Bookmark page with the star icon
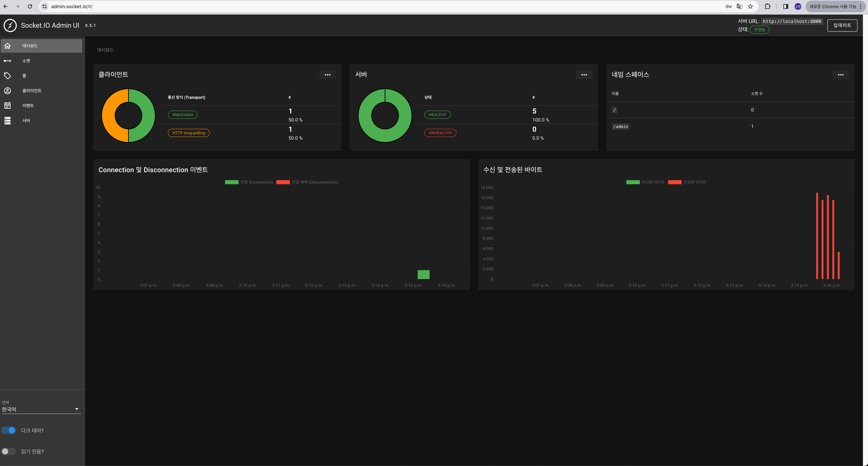 tap(750, 6)
